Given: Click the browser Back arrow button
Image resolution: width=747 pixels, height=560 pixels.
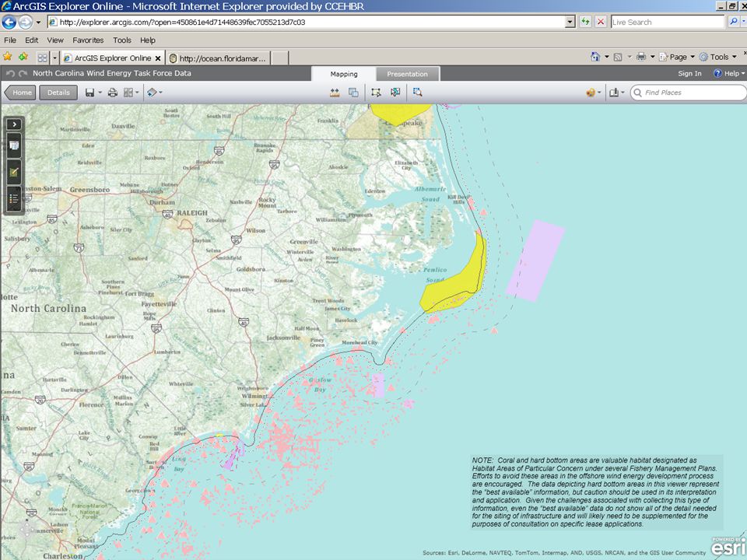Looking at the screenshot, I should click(9, 22).
